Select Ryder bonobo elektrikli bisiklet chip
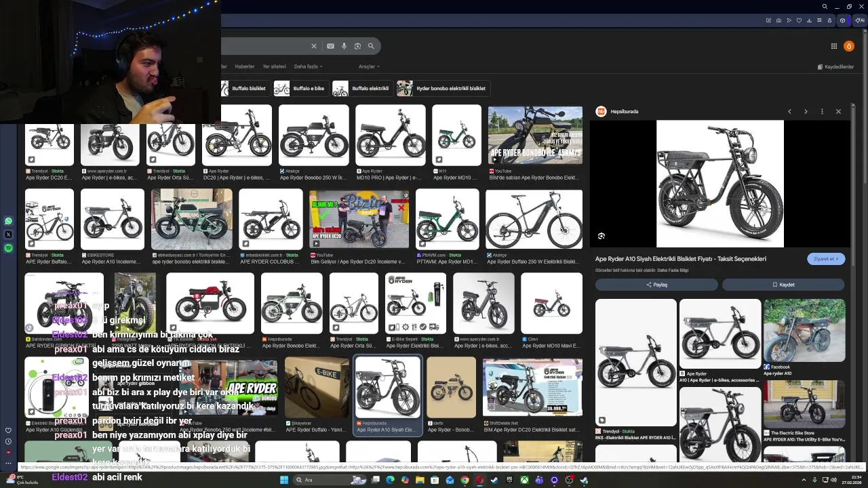 pyautogui.click(x=443, y=88)
